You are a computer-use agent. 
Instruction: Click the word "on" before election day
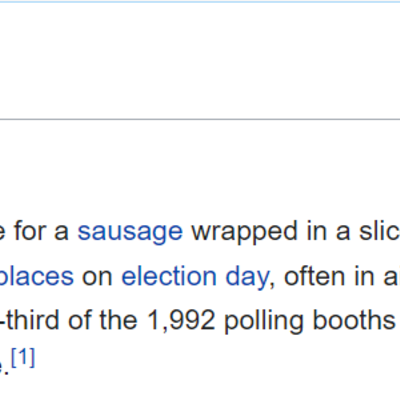[x=97, y=279]
